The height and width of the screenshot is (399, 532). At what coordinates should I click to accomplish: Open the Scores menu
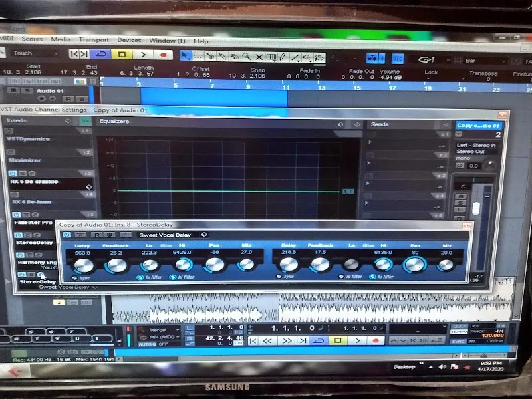[32, 39]
